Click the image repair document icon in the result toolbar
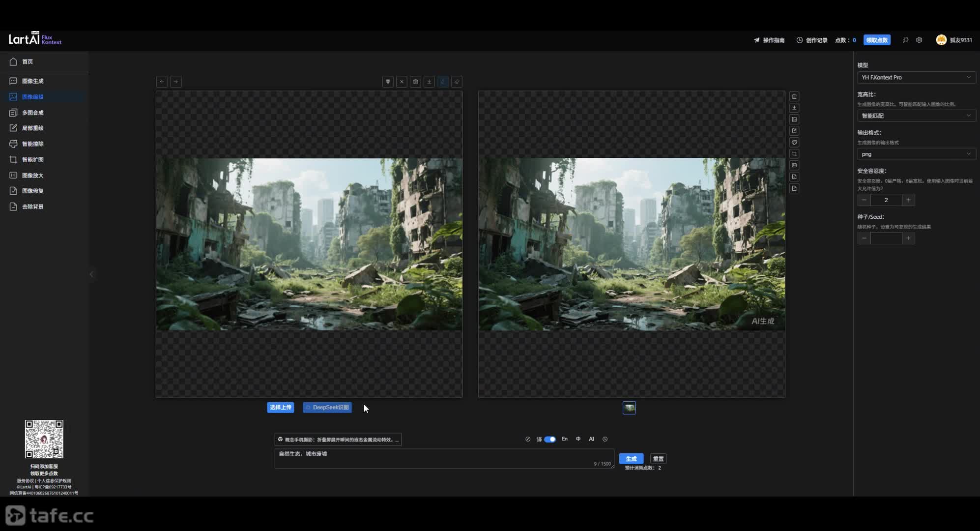The height and width of the screenshot is (531, 980). click(794, 177)
